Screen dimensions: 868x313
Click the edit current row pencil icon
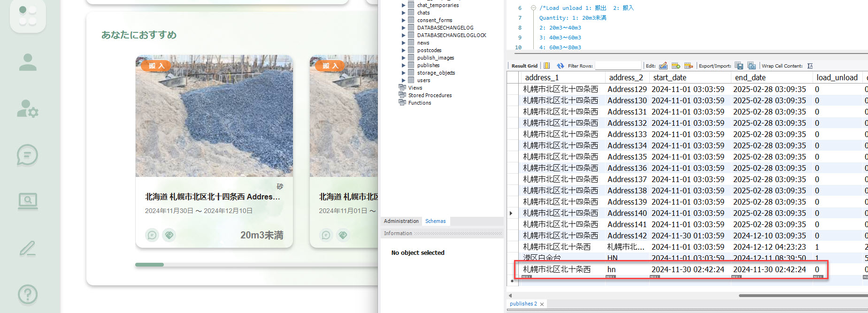[x=663, y=66]
